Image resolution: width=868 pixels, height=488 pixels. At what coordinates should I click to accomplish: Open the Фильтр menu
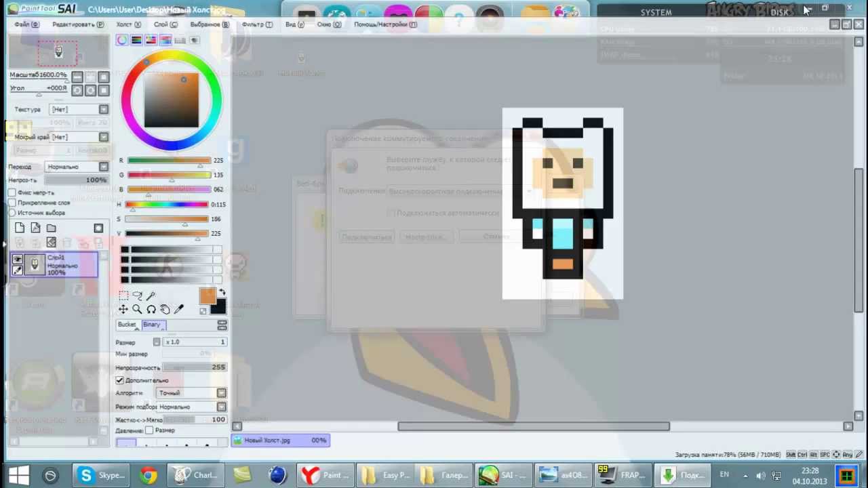pos(257,24)
